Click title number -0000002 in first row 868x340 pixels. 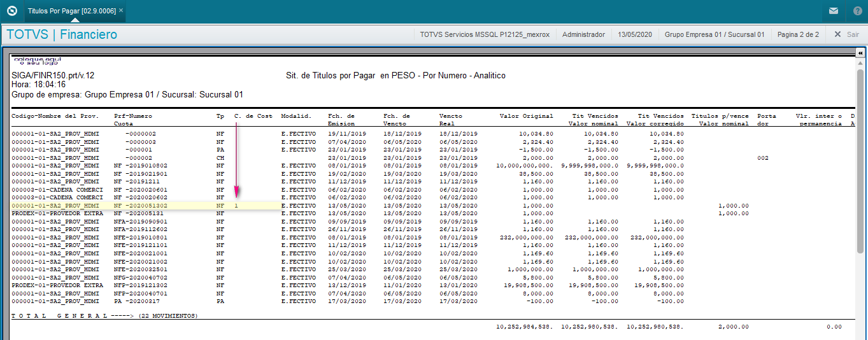(x=141, y=134)
